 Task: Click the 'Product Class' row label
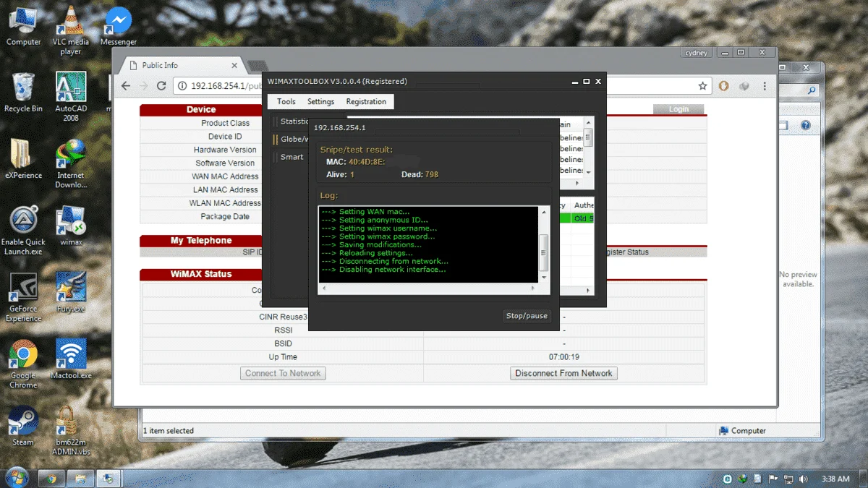tap(225, 123)
